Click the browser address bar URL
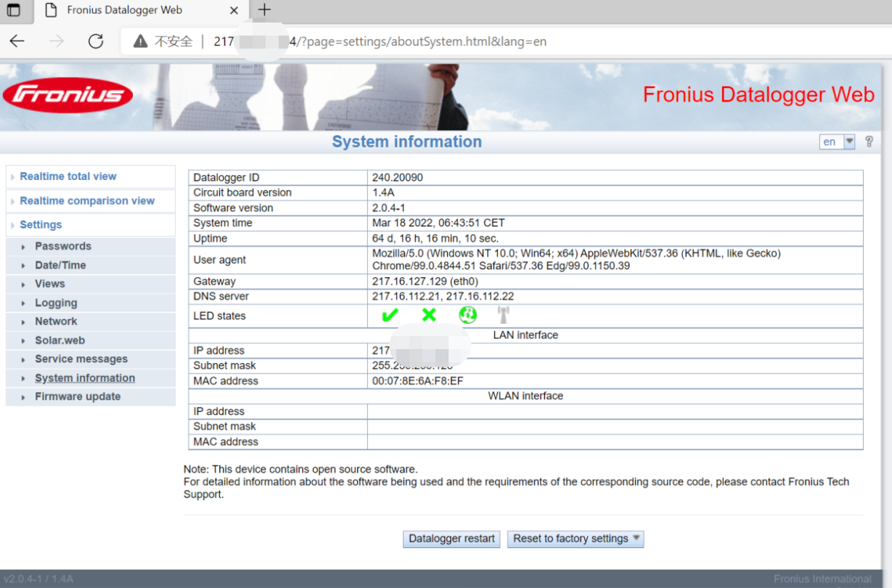The width and height of the screenshot is (892, 588). [x=380, y=41]
